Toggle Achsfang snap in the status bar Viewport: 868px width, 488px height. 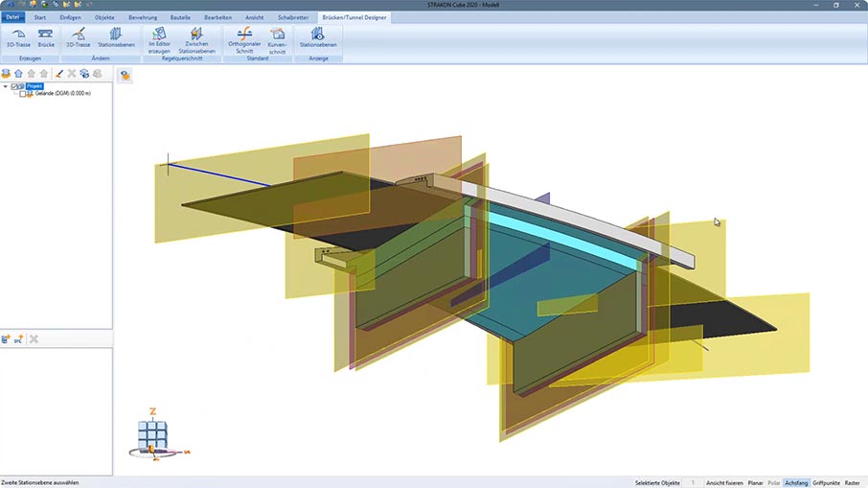pos(796,482)
